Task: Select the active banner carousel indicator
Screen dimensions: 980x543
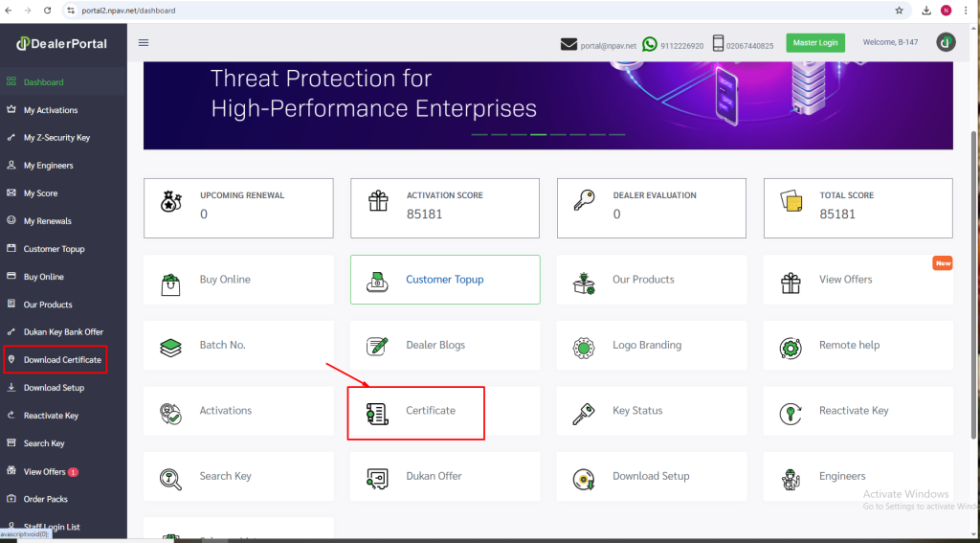Action: (538, 134)
